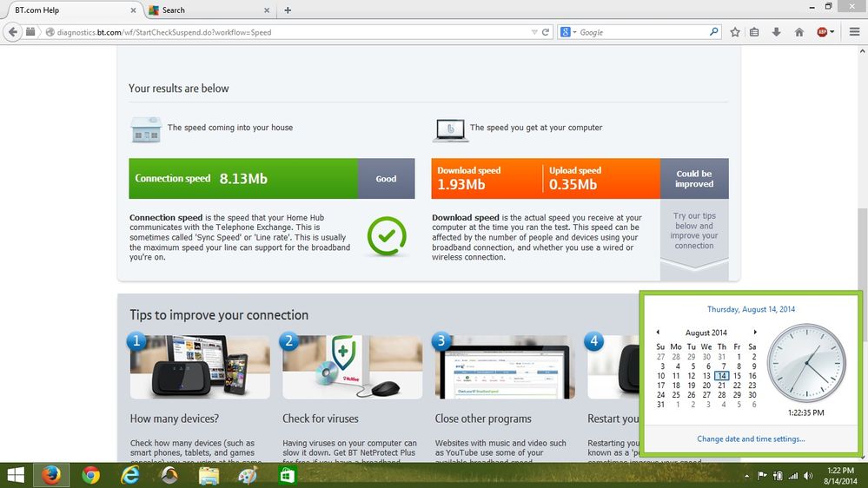Open the Paint palette taskbar icon
The image size is (868, 488).
[248, 475]
